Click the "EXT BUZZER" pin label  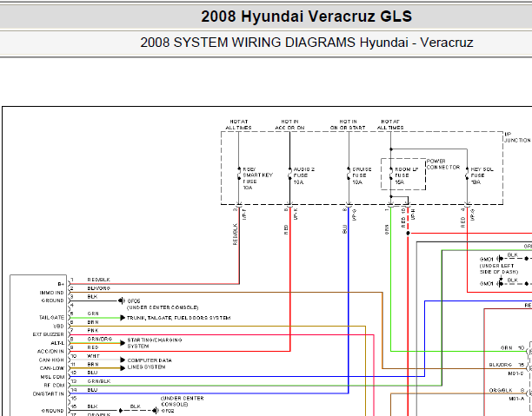tap(48, 334)
